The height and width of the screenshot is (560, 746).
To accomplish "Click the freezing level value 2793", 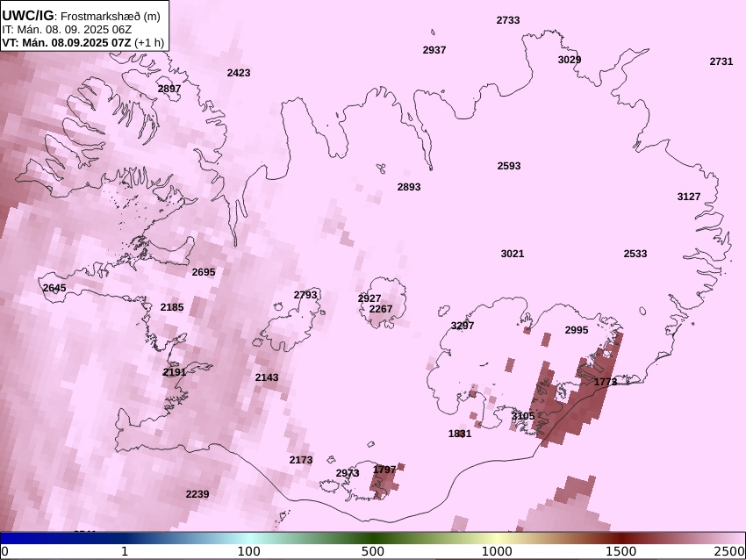I will tap(305, 295).
